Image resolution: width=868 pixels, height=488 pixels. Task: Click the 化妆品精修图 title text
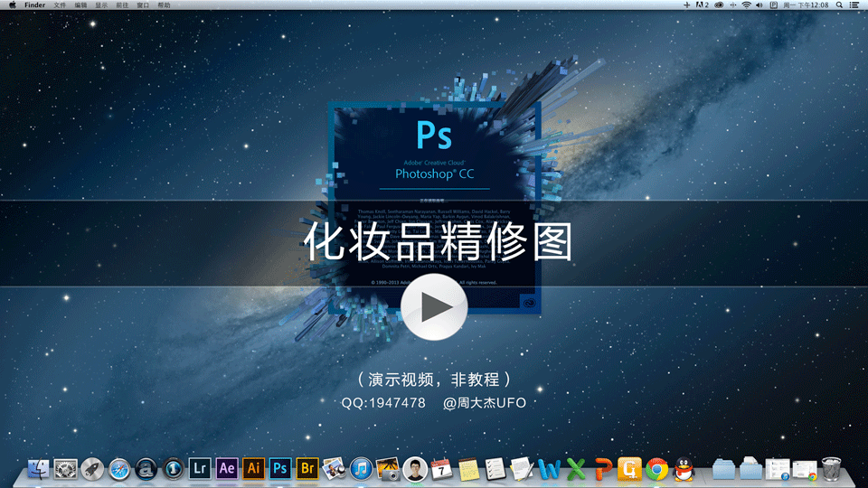[438, 242]
